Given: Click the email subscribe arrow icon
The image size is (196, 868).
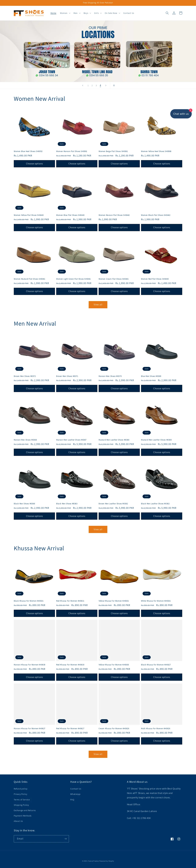Looking at the screenshot, I should (x=65, y=838).
